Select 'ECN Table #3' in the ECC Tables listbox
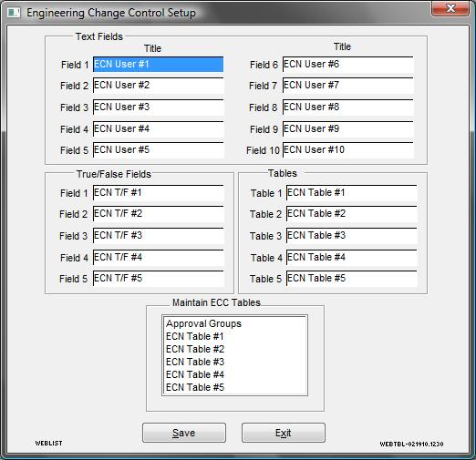Viewport: 476px width, 460px height. pos(234,362)
